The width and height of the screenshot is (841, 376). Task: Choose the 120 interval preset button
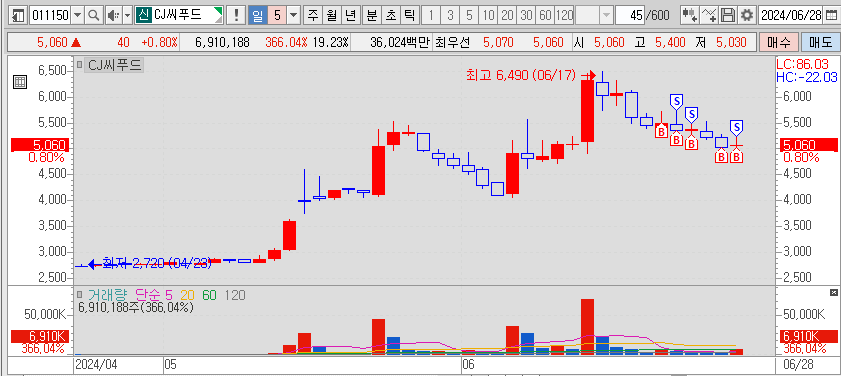[x=564, y=15]
